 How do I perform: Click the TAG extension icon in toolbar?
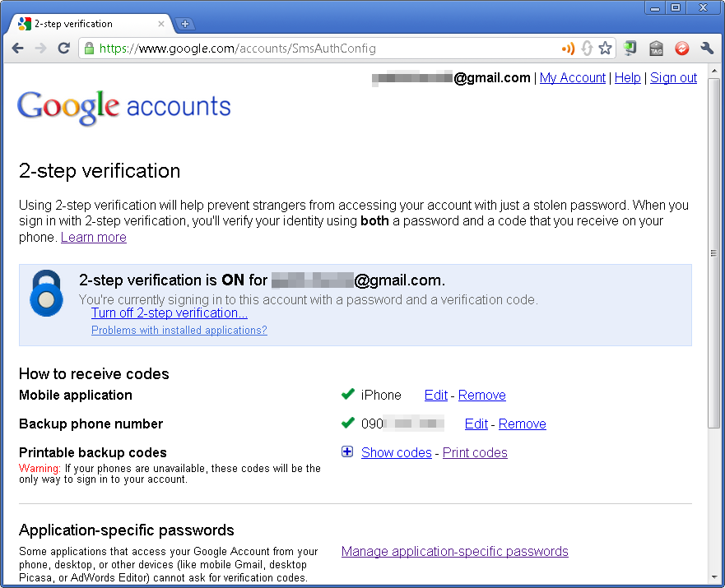click(656, 48)
